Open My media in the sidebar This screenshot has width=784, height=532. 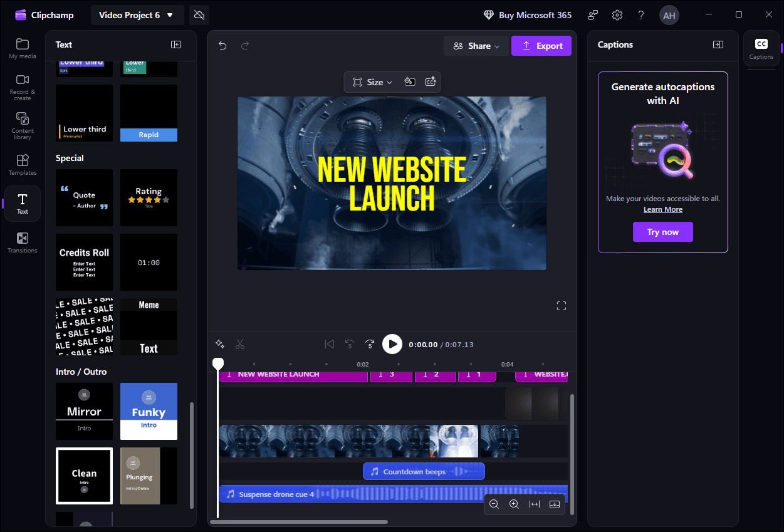(23, 48)
